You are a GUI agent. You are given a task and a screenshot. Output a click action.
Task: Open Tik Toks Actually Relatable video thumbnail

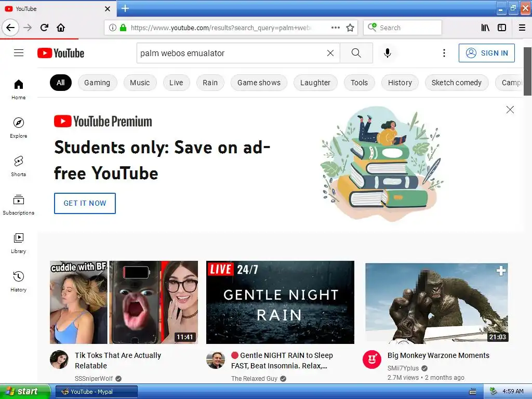(x=124, y=302)
